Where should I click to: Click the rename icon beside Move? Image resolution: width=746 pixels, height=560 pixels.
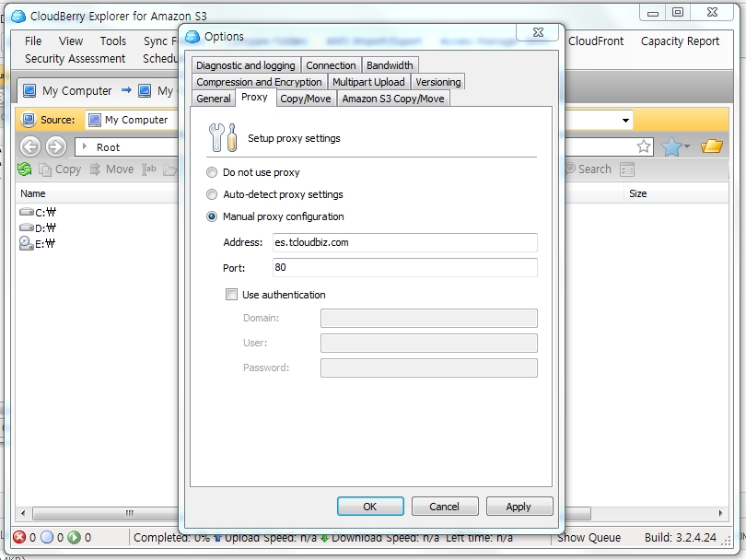(x=149, y=169)
